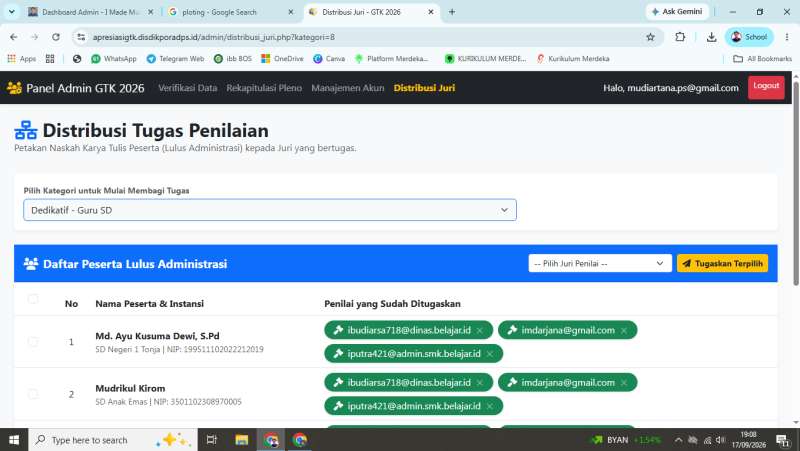Open the OneDrive bookmark
Image resolution: width=800 pixels, height=451 pixels.
282,59
